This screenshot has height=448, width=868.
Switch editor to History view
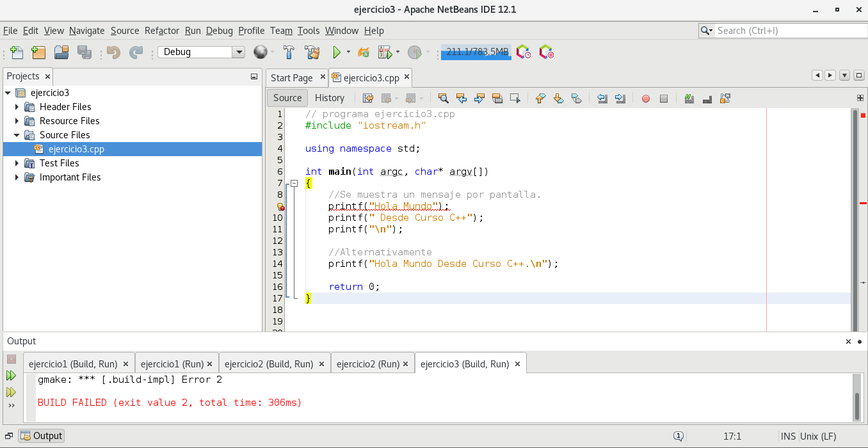click(330, 98)
